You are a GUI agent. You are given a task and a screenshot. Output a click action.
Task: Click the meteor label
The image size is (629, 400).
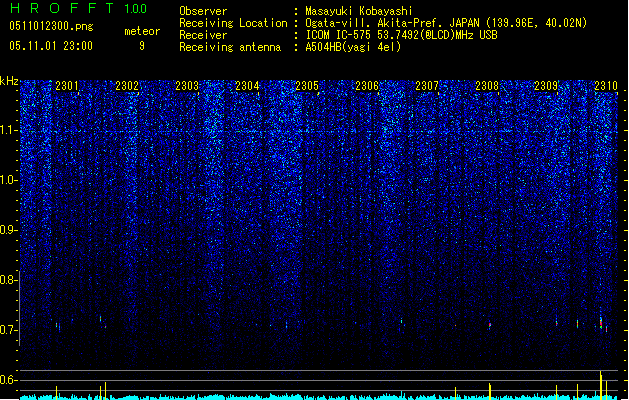tap(142, 31)
